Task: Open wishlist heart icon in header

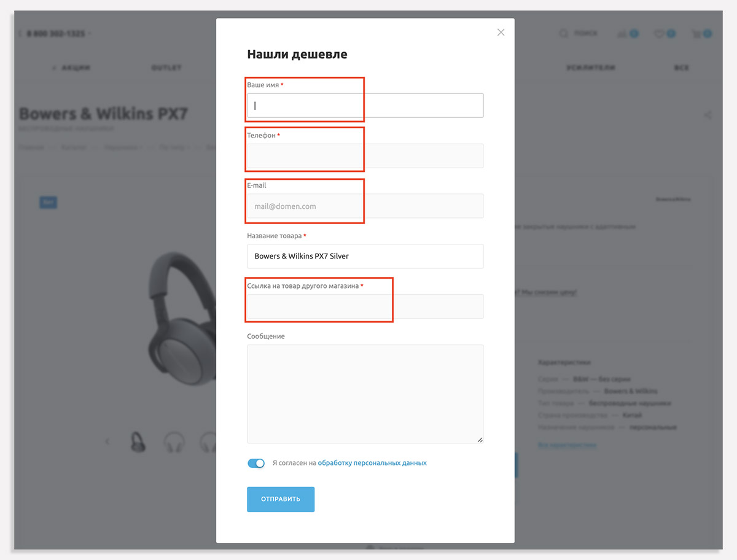Action: click(659, 34)
